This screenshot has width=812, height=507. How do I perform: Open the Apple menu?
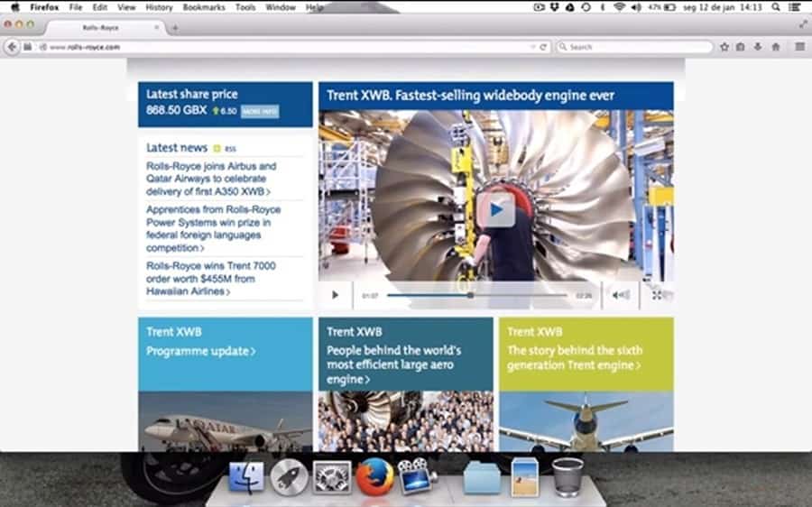(x=14, y=7)
